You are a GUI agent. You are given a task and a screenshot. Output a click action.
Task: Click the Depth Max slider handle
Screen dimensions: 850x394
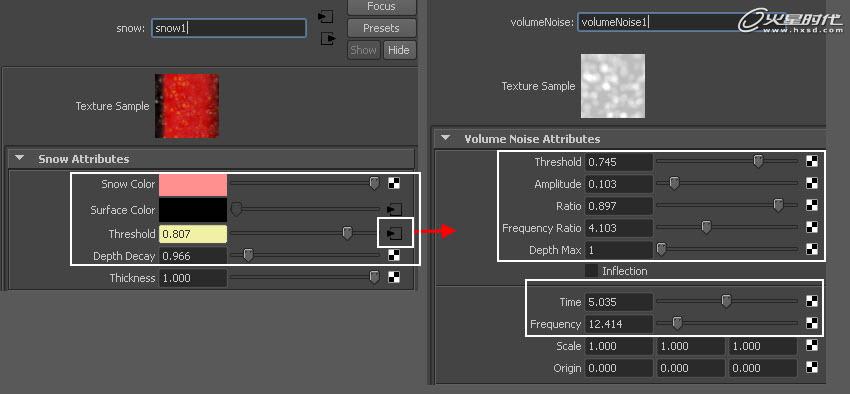click(x=661, y=249)
